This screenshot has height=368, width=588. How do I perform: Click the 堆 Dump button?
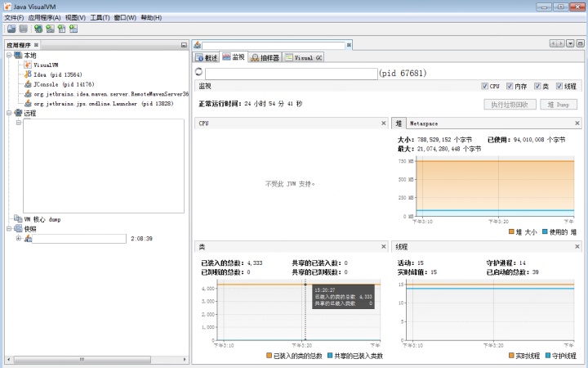click(559, 105)
